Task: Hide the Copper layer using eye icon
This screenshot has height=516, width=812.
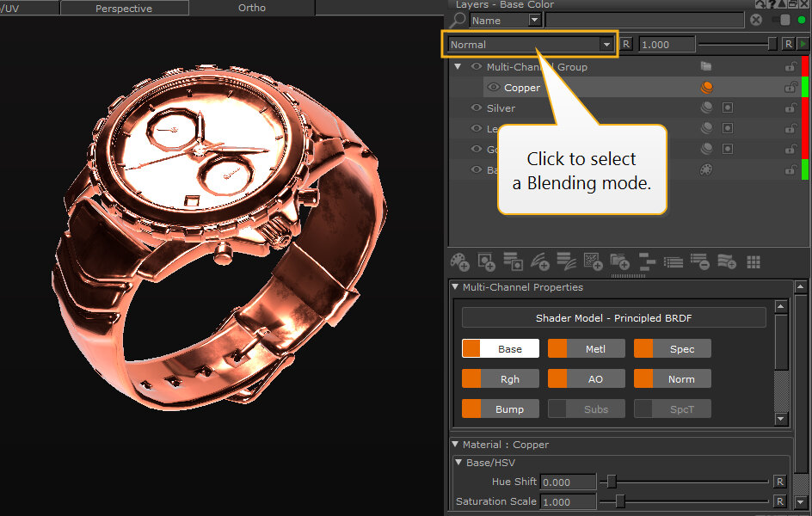Action: point(494,88)
